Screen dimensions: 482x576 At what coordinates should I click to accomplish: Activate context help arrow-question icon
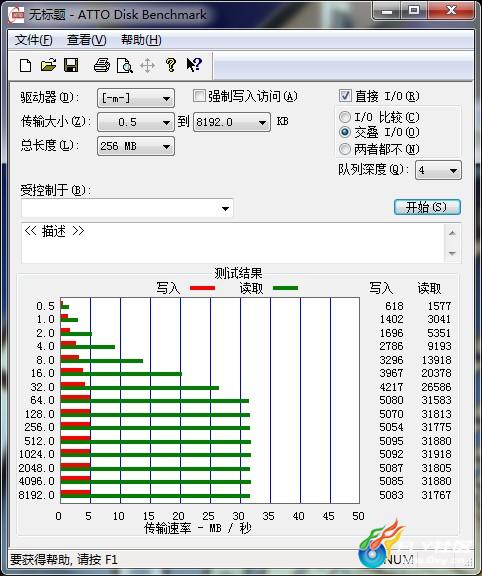coord(194,65)
